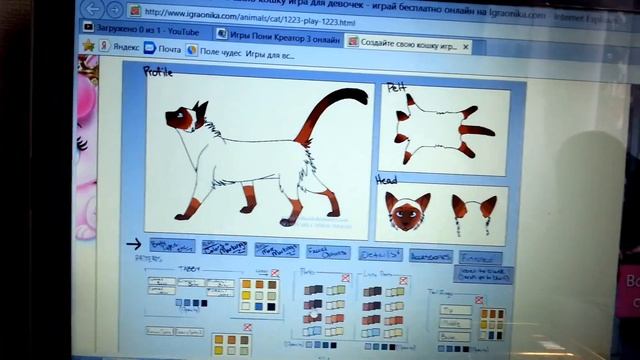Clear Tail Rings with red X box

point(479,300)
